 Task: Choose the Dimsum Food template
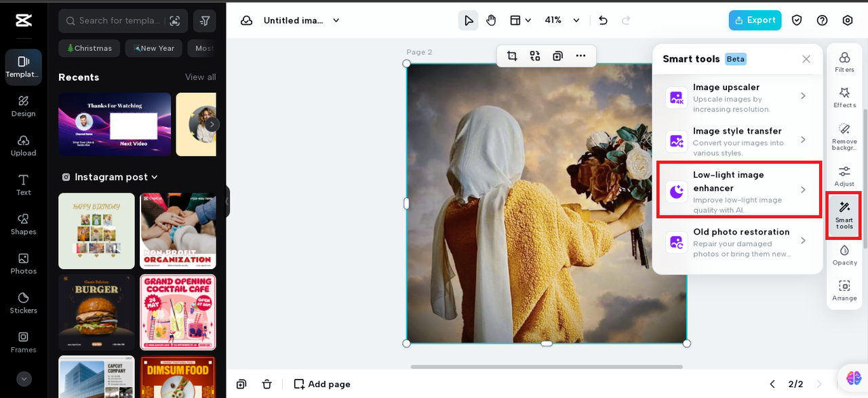(x=178, y=377)
